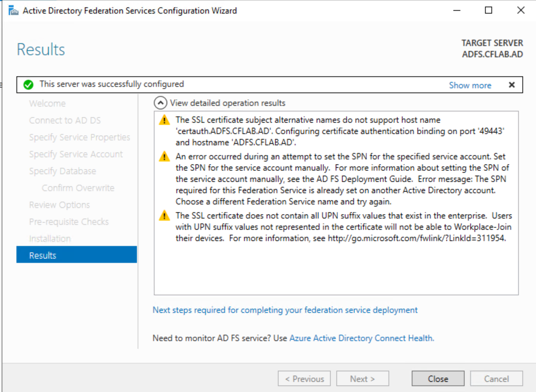Open the Show more link
Screen dimensions: 536x392
470,85
